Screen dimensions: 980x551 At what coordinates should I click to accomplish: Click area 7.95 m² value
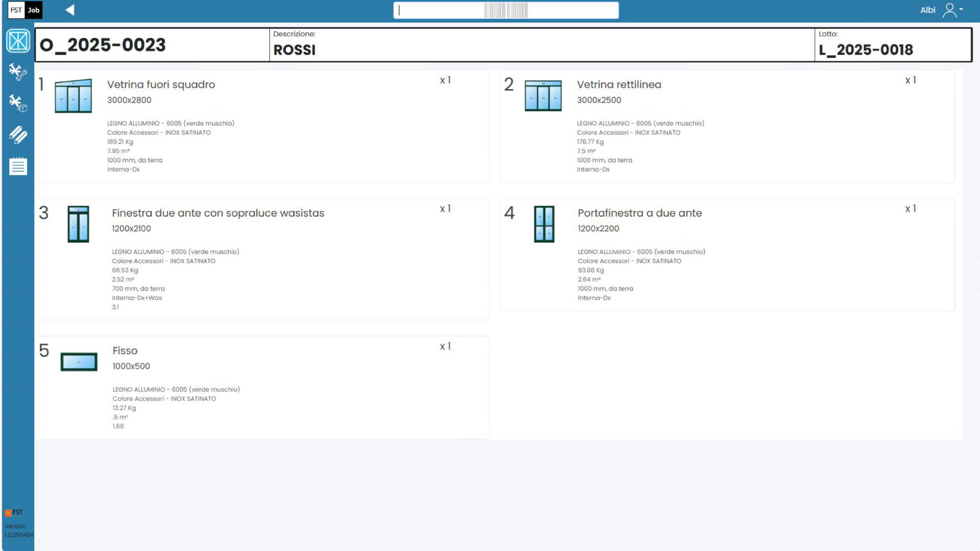(118, 151)
